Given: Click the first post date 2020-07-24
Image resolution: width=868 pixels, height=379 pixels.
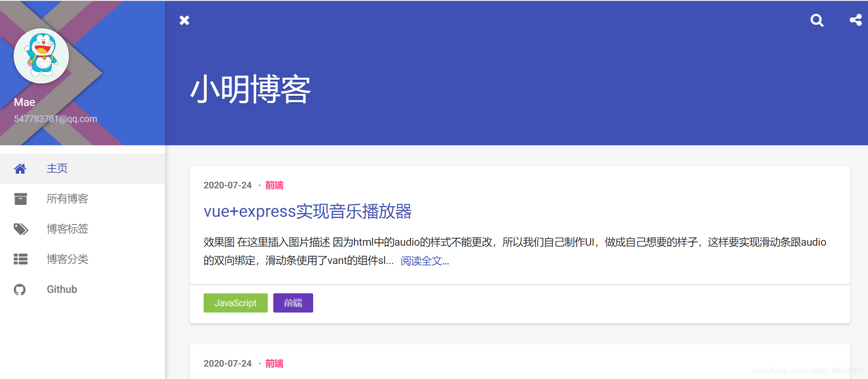Looking at the screenshot, I should 227,185.
